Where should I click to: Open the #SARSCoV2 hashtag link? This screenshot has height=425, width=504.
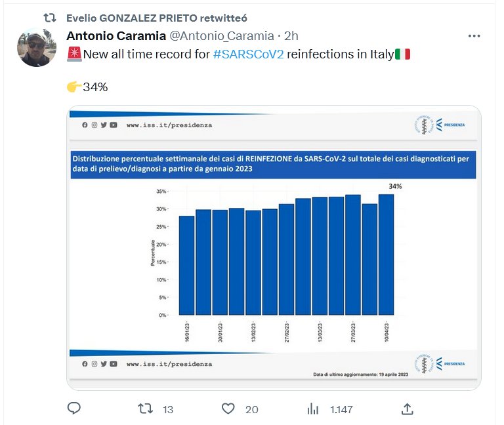click(x=249, y=54)
